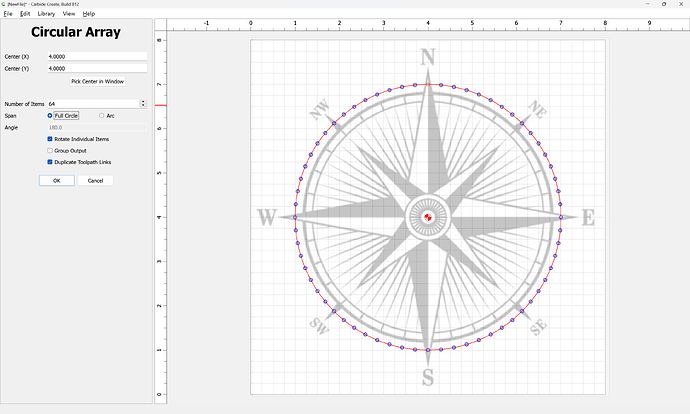This screenshot has width=690, height=414.
Task: Close the Carbide Create window
Action: click(681, 4)
